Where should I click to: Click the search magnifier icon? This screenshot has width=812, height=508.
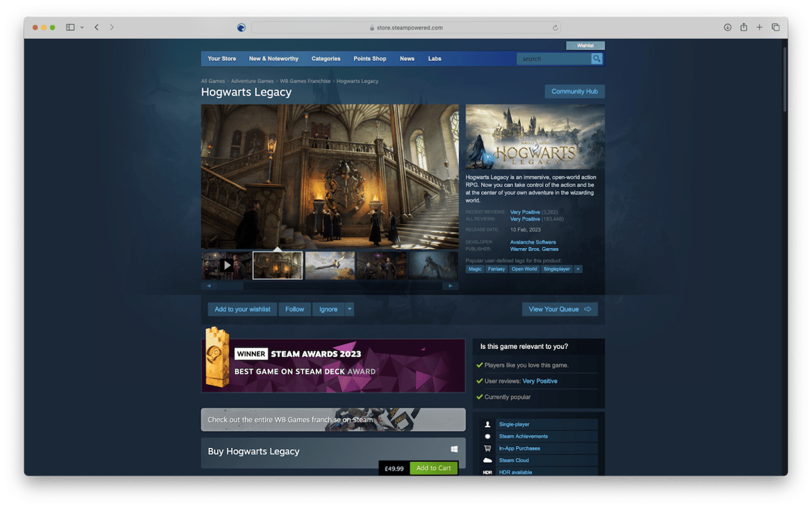pos(596,59)
